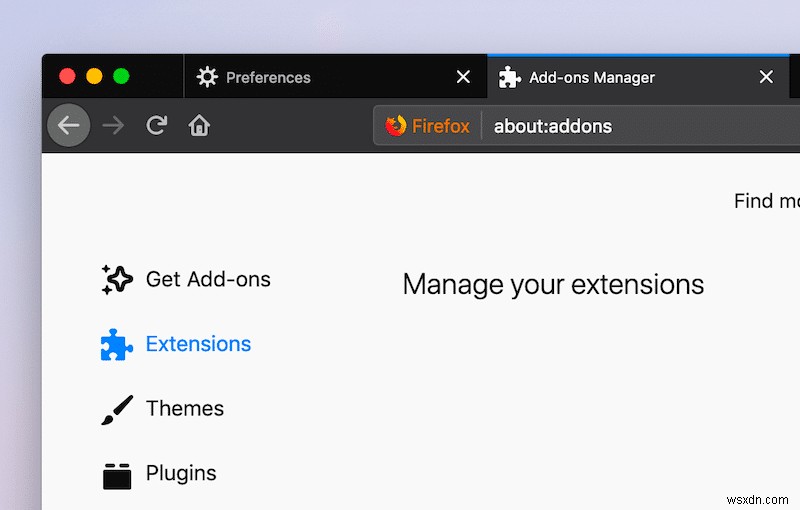This screenshot has height=510, width=800.
Task: Switch to the Preferences tab
Action: tap(335, 77)
